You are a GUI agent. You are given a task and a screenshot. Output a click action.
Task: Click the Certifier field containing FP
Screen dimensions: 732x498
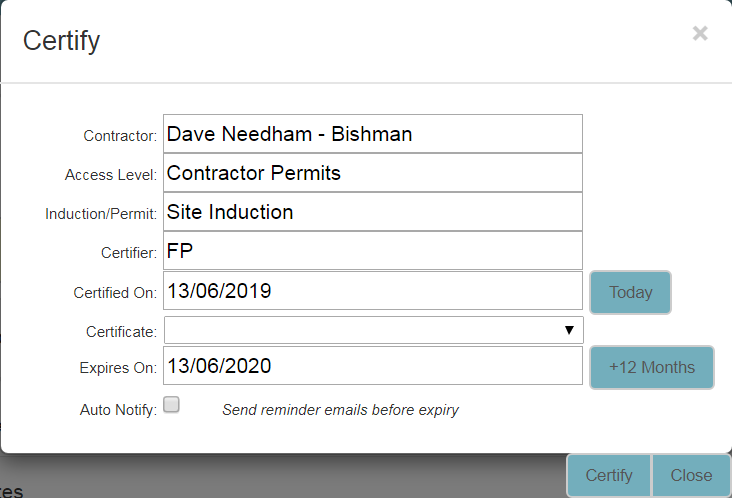(372, 251)
